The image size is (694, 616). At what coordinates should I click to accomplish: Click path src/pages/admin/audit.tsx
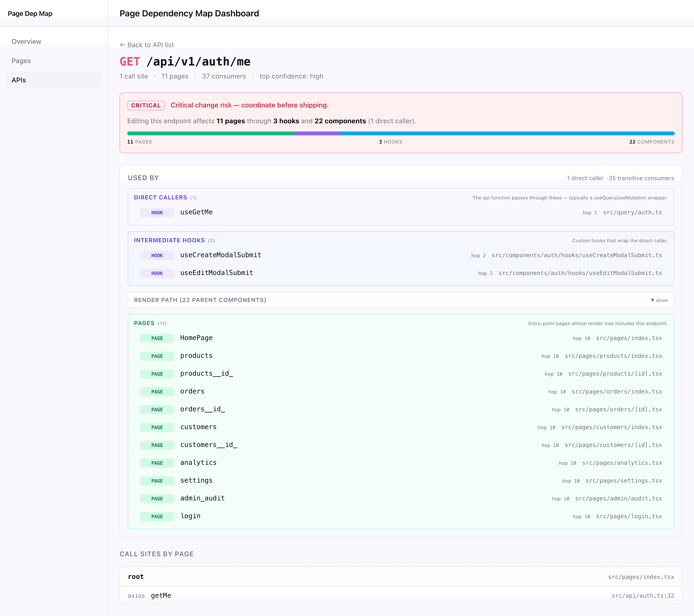pyautogui.click(x=618, y=498)
